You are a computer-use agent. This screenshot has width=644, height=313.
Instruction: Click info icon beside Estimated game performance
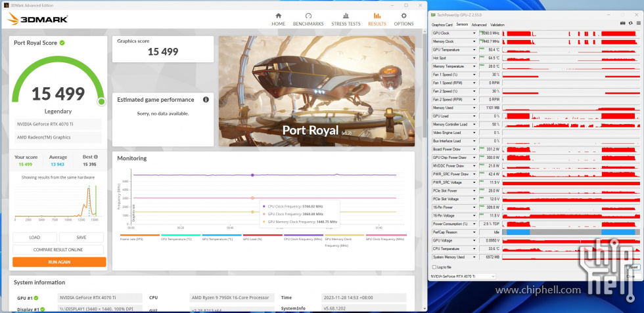tap(206, 100)
